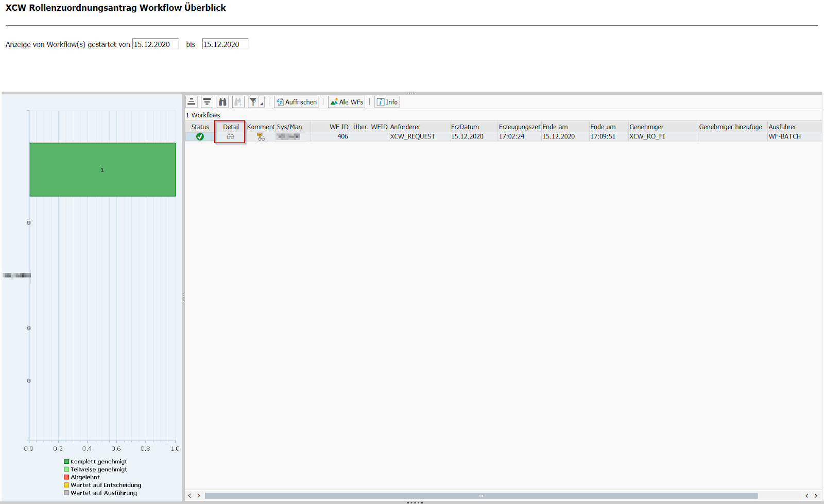Click the end time 17:09:51

608,136
